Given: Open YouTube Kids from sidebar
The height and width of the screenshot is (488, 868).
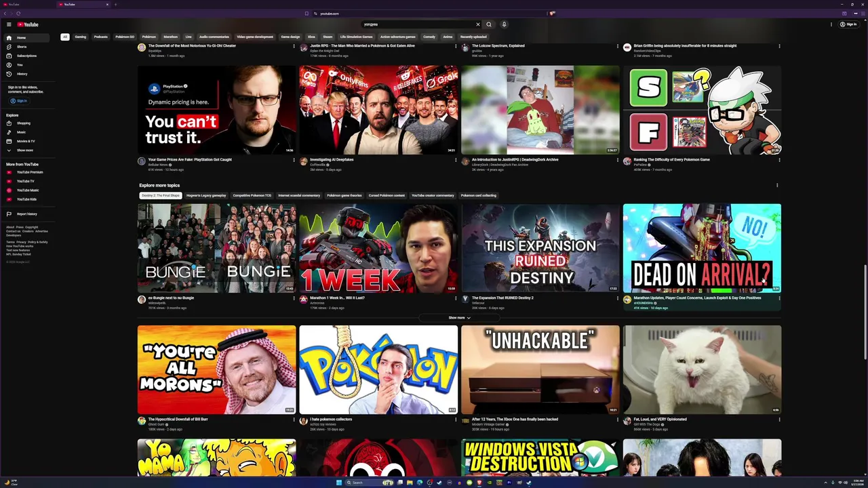Looking at the screenshot, I should tap(26, 199).
